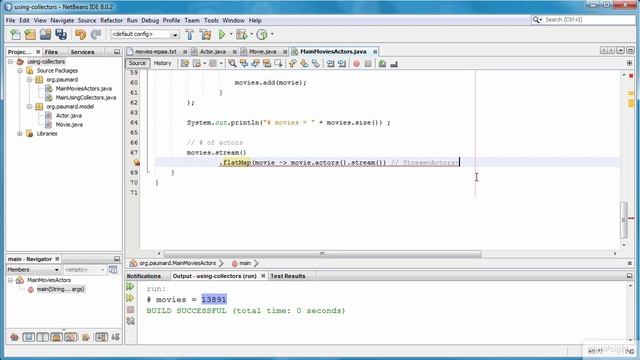This screenshot has width=640, height=360.
Task: Click the editor horizontal scrollbar thumb
Action: click(x=322, y=253)
